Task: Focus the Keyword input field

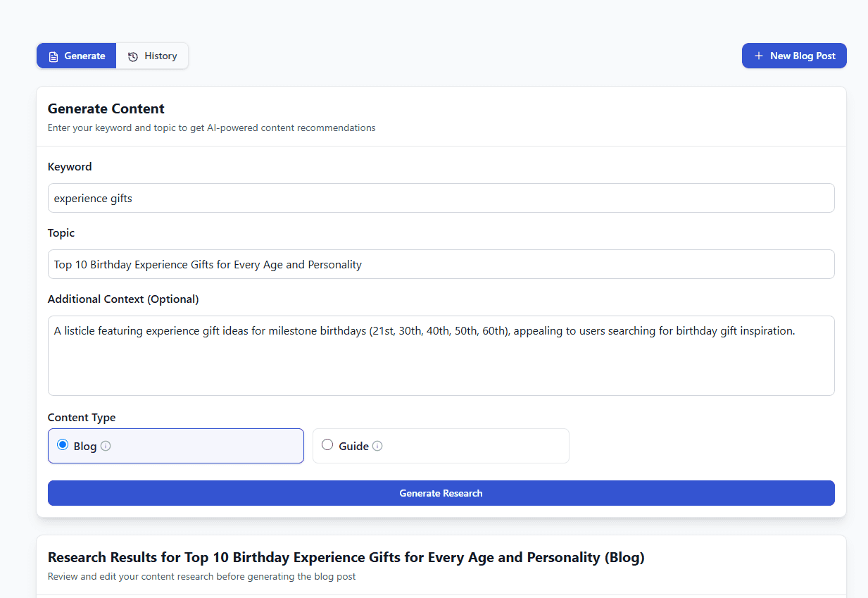Action: click(441, 198)
